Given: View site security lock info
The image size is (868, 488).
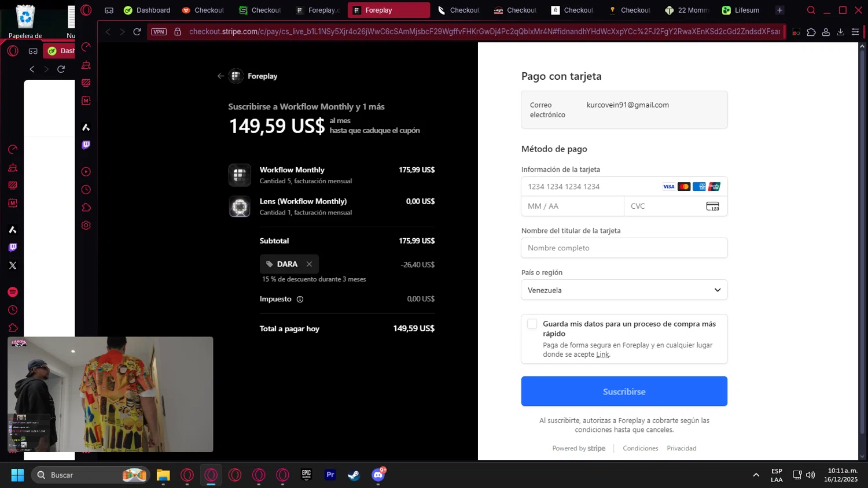Looking at the screenshot, I should coord(178,32).
